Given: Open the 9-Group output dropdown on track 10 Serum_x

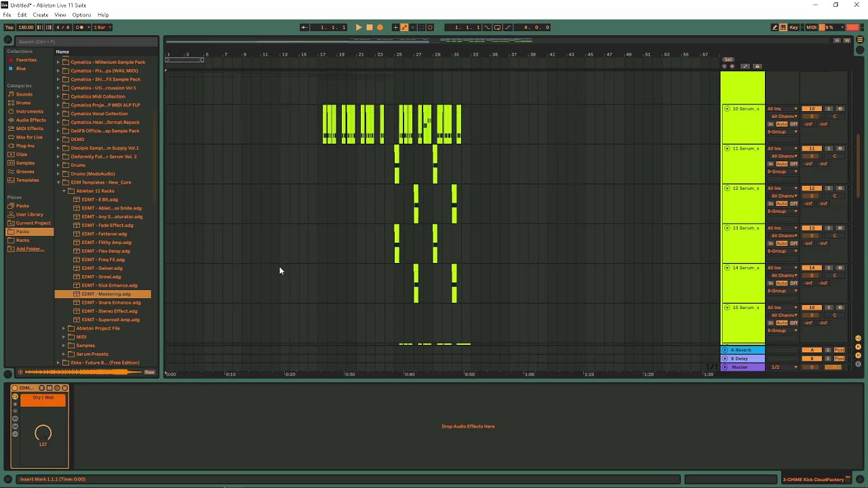Looking at the screenshot, I should coord(783,131).
